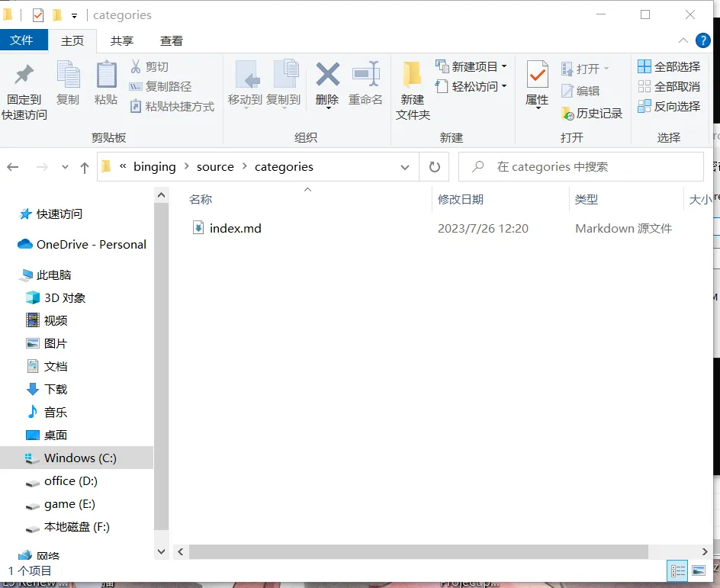The height and width of the screenshot is (588, 720).
Task: Refresh the current folder view
Action: (x=435, y=167)
